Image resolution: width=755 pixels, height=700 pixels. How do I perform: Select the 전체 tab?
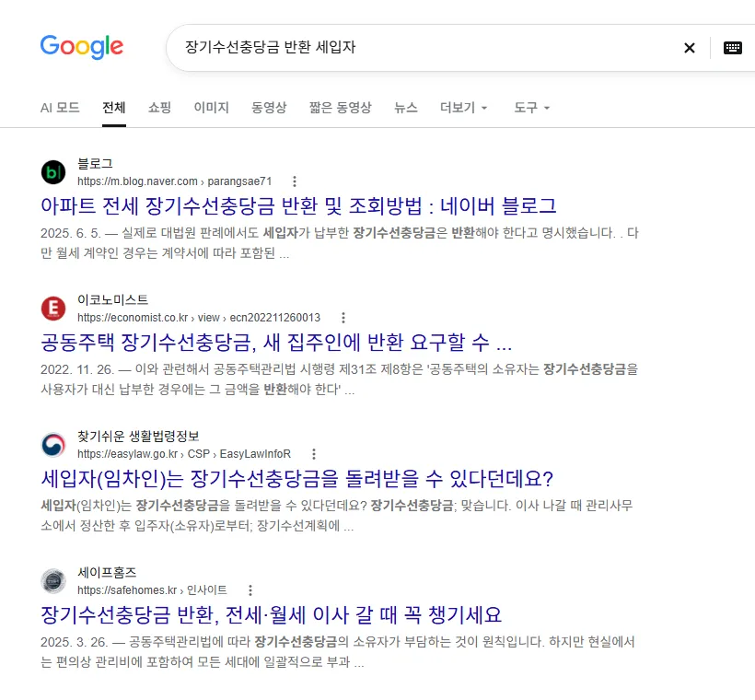pyautogui.click(x=114, y=108)
